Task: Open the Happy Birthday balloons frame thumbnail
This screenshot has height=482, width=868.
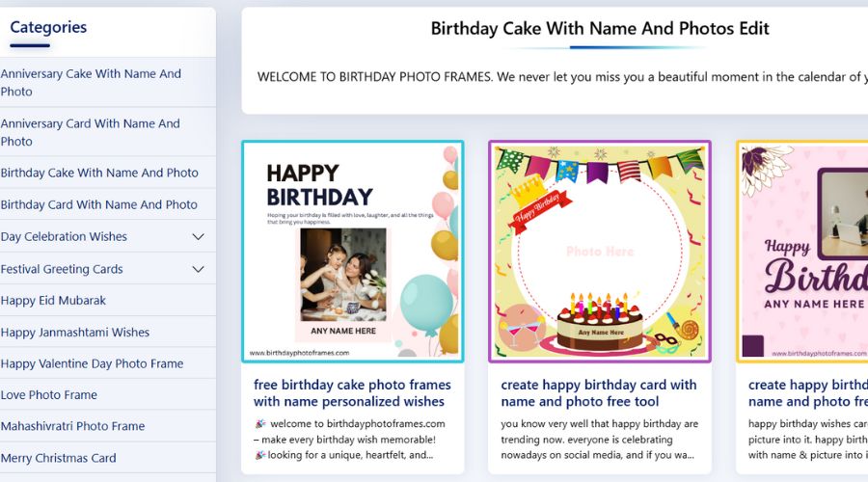Action: coord(353,252)
